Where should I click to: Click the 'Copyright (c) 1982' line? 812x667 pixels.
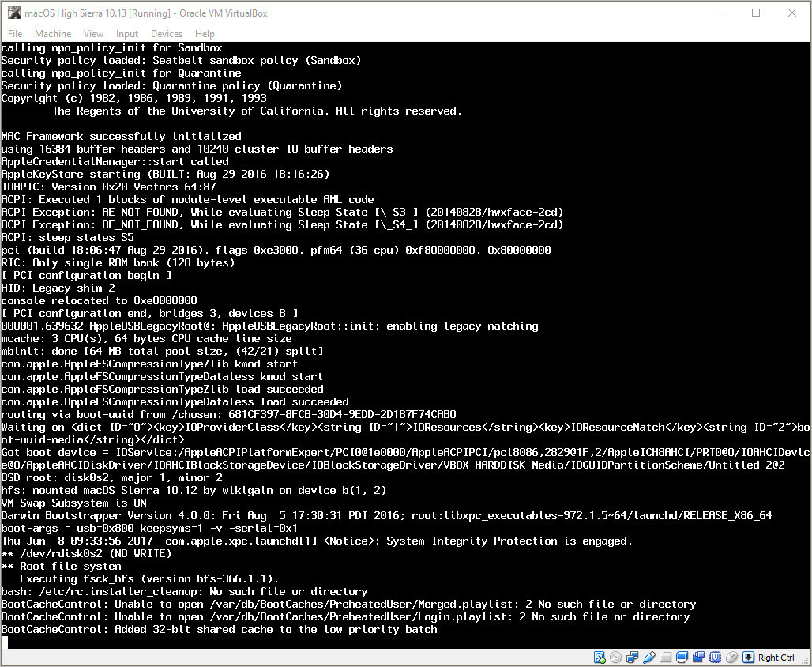tap(133, 99)
